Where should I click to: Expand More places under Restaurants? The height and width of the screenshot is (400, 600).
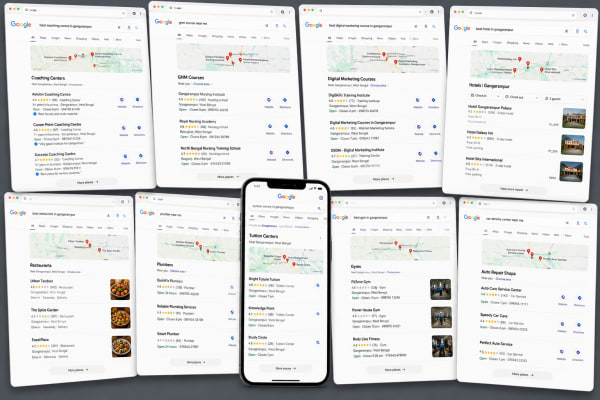tap(78, 370)
